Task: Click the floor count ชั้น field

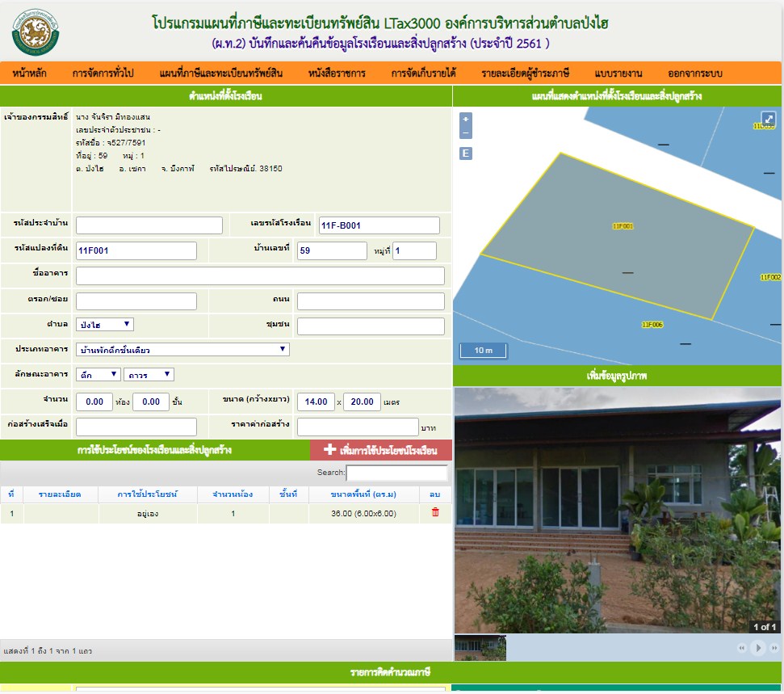Action: [150, 402]
